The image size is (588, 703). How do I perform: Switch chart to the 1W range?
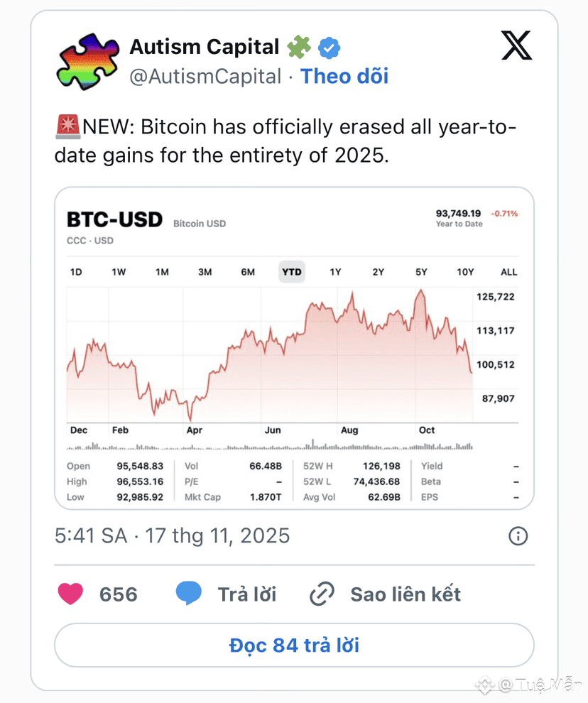pyautogui.click(x=119, y=272)
